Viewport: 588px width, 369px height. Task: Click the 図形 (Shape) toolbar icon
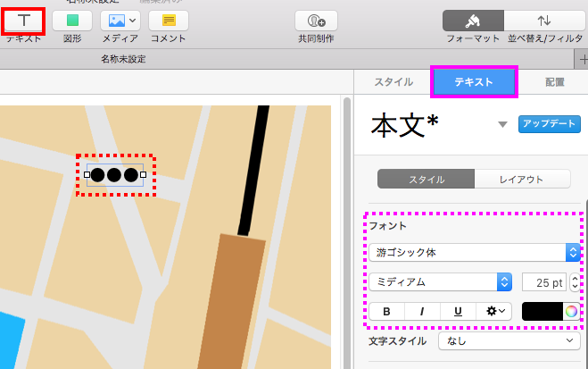[x=72, y=20]
